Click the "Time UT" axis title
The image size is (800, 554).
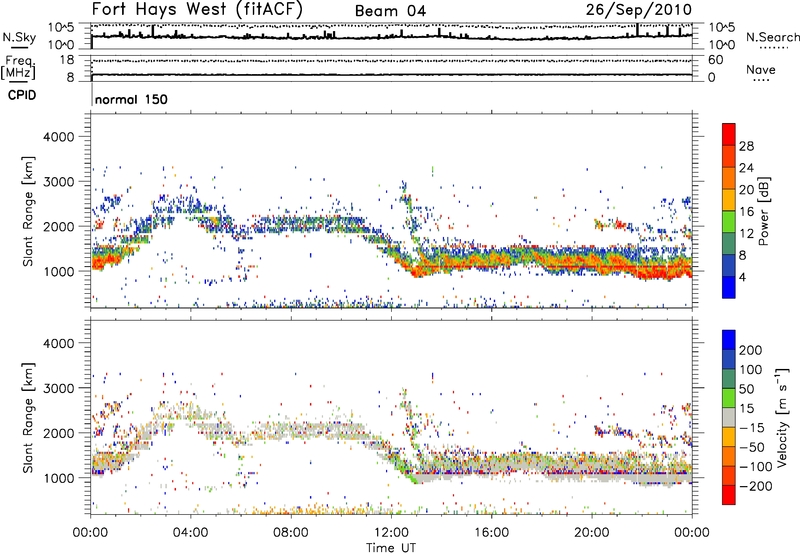point(391,548)
